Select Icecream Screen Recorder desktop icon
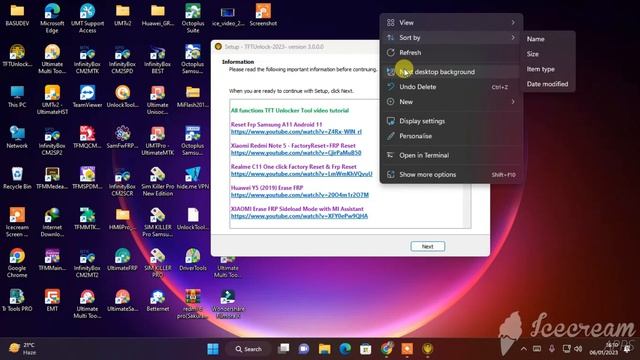 (17, 222)
